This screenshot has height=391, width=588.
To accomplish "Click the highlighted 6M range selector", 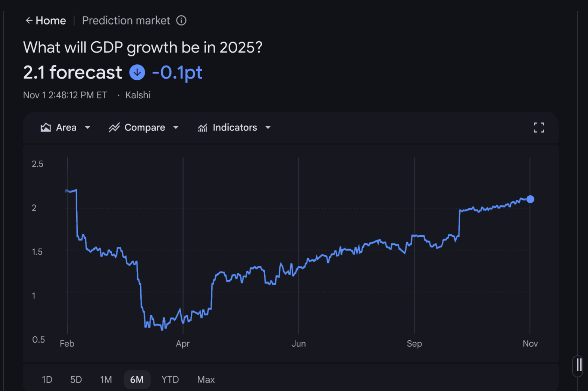I will [137, 379].
